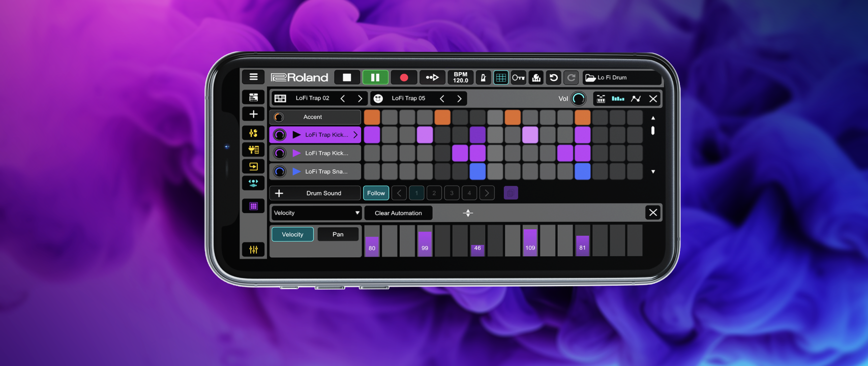Click the yellow export arrow sidebar icon
The image size is (868, 366).
coord(253,166)
